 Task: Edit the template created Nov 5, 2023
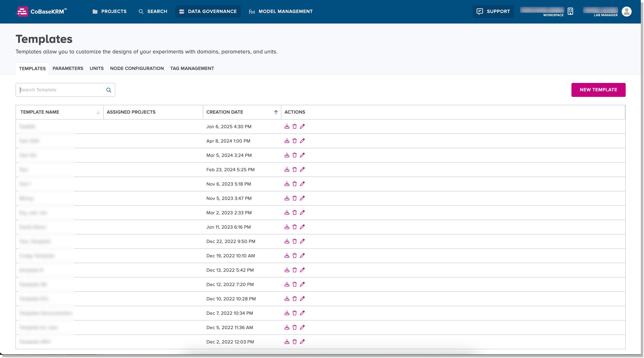pos(302,198)
